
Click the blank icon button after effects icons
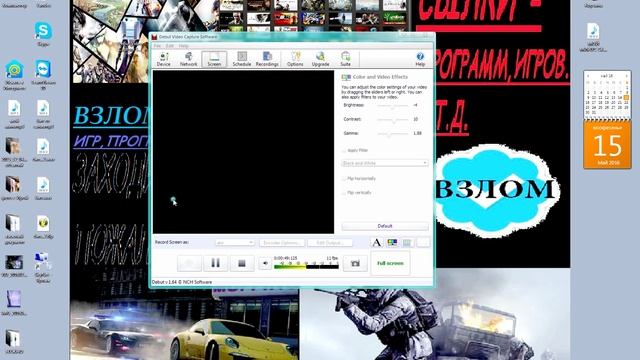[x=423, y=242]
